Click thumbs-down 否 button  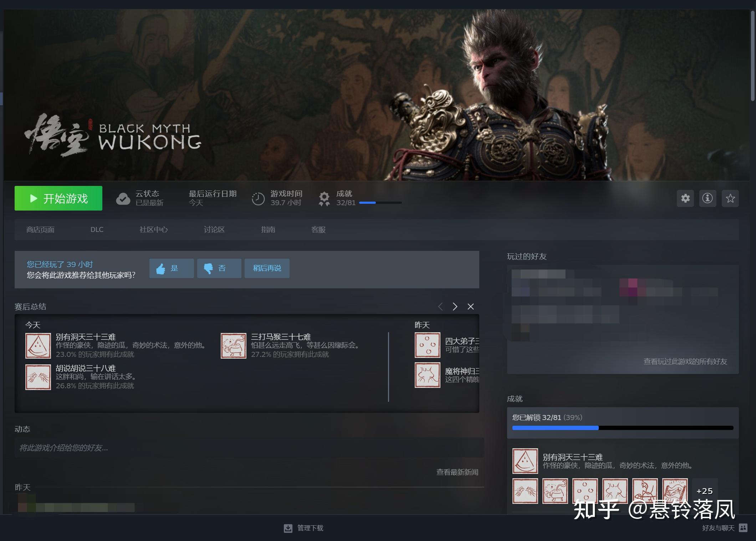(x=219, y=268)
